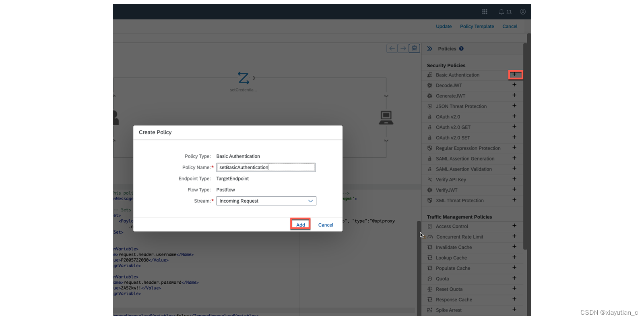Add Access Control policy with plus icon
This screenshot has width=644, height=320.
514,226
